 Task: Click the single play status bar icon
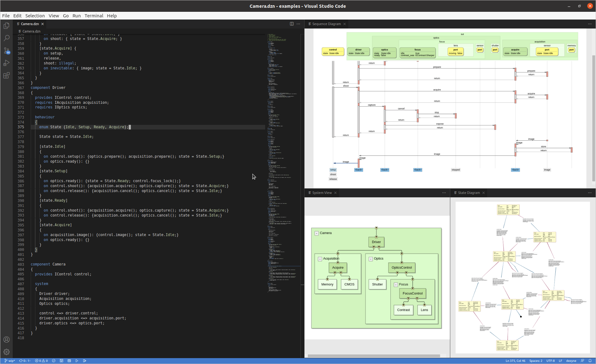tap(77, 361)
